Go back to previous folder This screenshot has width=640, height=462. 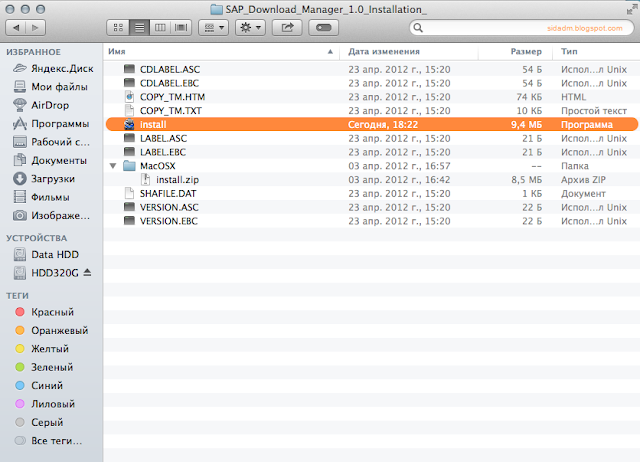click(16, 28)
